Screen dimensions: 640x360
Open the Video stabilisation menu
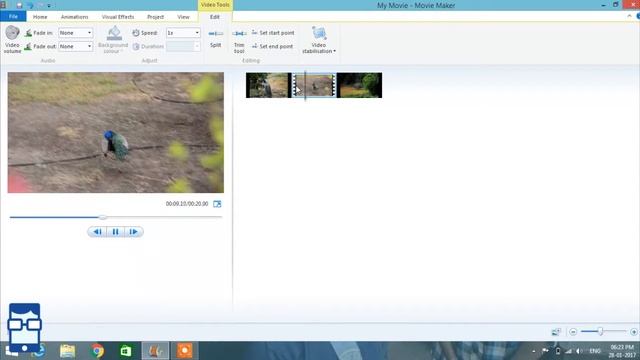pos(319,40)
